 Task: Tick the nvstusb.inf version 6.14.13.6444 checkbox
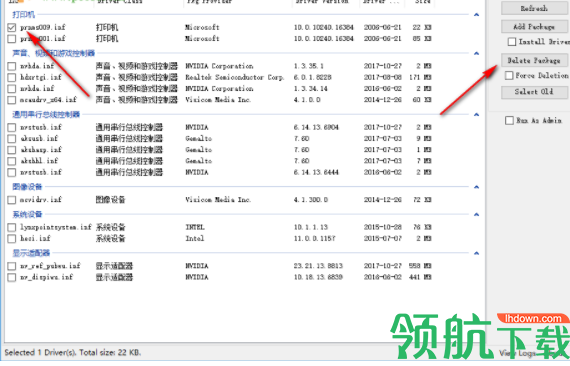(x=12, y=172)
